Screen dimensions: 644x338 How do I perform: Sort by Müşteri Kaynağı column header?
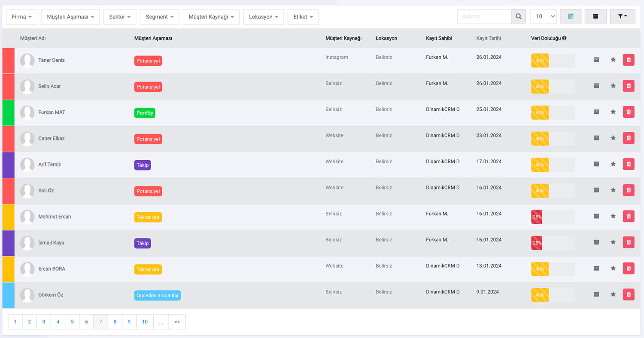(x=343, y=38)
